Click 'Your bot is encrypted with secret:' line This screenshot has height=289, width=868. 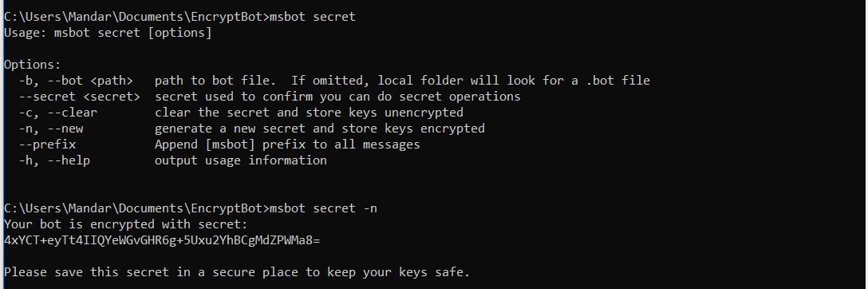point(126,224)
